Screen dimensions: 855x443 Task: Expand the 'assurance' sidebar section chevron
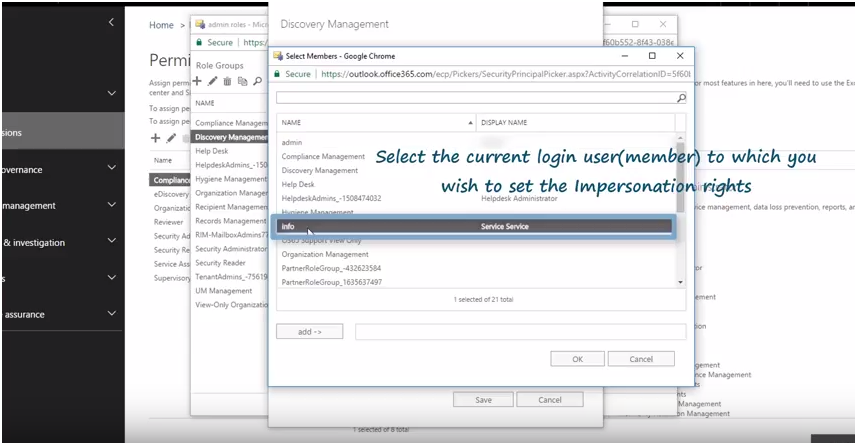[x=112, y=313]
